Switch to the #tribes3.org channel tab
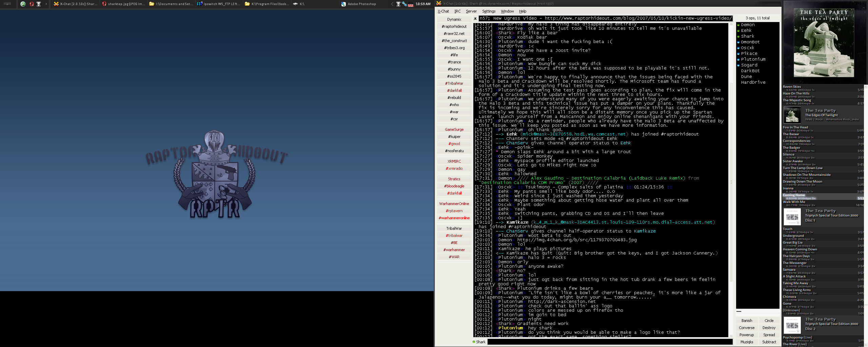This screenshot has height=347, width=868. point(454,48)
